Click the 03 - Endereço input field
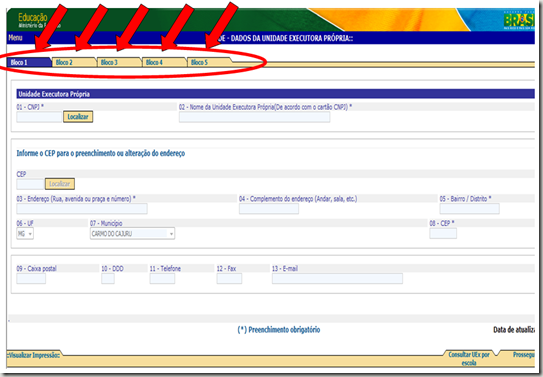The width and height of the screenshot is (543, 377). (x=82, y=209)
